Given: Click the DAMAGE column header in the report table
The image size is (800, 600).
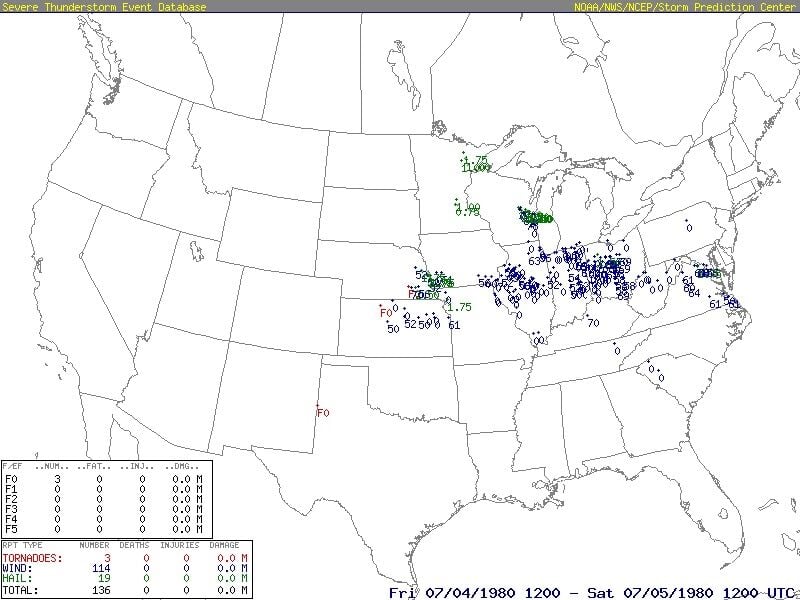Looking at the screenshot, I should [226, 545].
